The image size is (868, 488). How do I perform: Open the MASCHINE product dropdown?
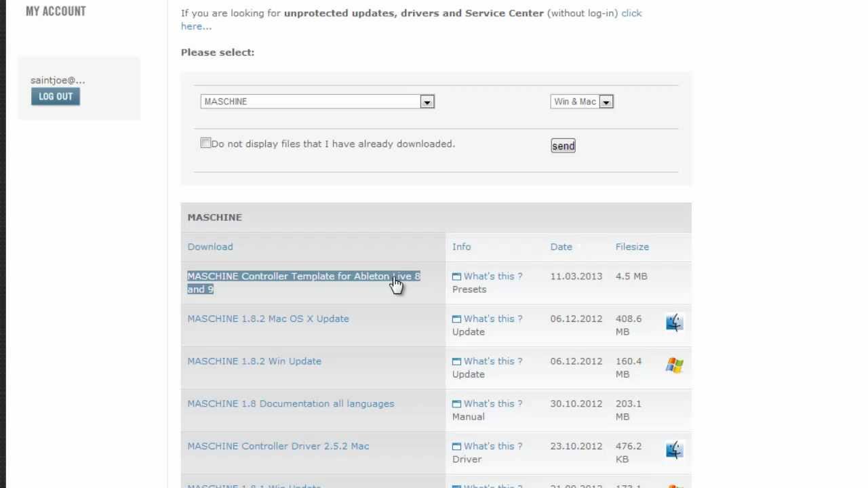317,102
